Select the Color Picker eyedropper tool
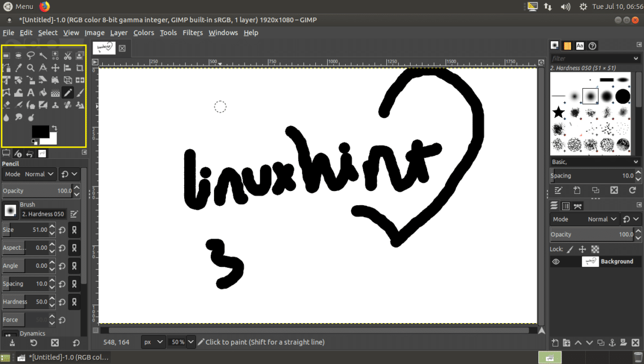This screenshot has width=644, height=364. click(19, 68)
